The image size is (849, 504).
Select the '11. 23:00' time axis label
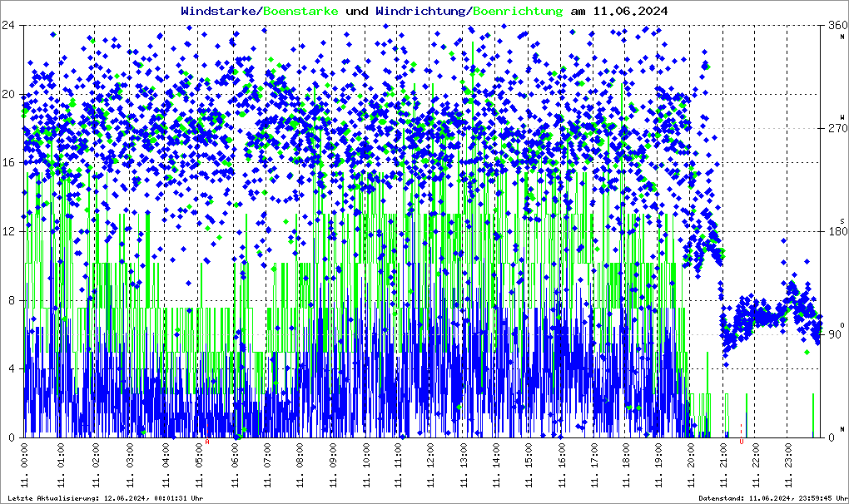pos(788,466)
